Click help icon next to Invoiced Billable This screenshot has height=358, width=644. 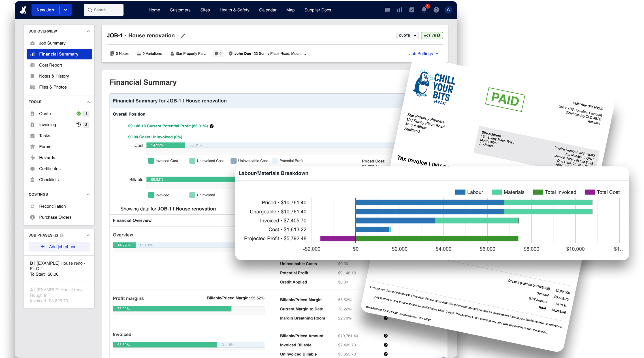[385, 345]
